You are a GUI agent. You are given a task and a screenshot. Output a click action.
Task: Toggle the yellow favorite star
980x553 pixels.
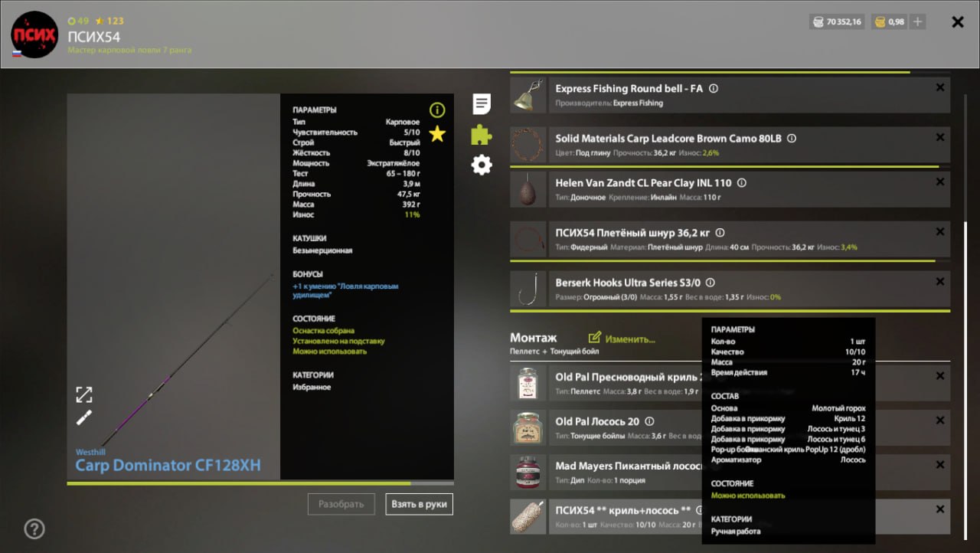tap(437, 134)
